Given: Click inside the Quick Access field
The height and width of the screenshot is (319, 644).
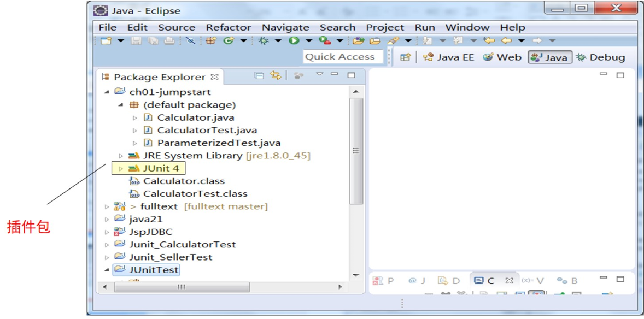Looking at the screenshot, I should tap(343, 57).
